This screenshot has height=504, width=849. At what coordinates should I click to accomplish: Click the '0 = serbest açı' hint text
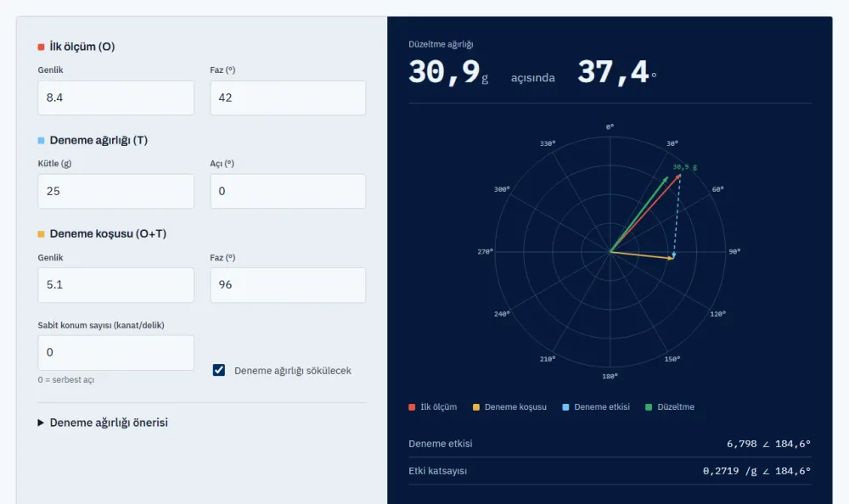tap(66, 380)
